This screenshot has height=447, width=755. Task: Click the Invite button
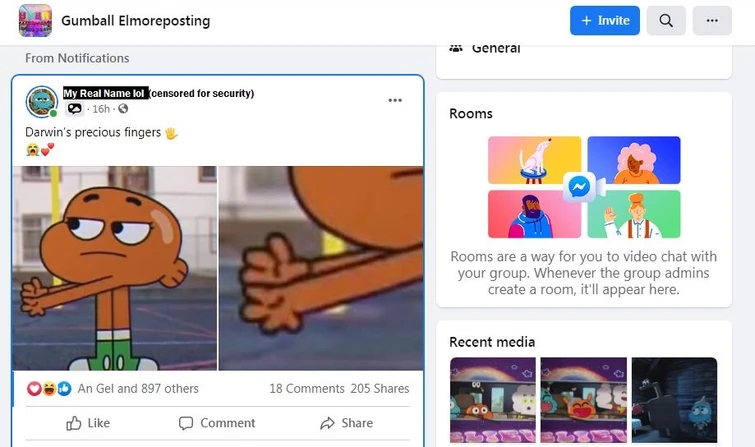605,21
